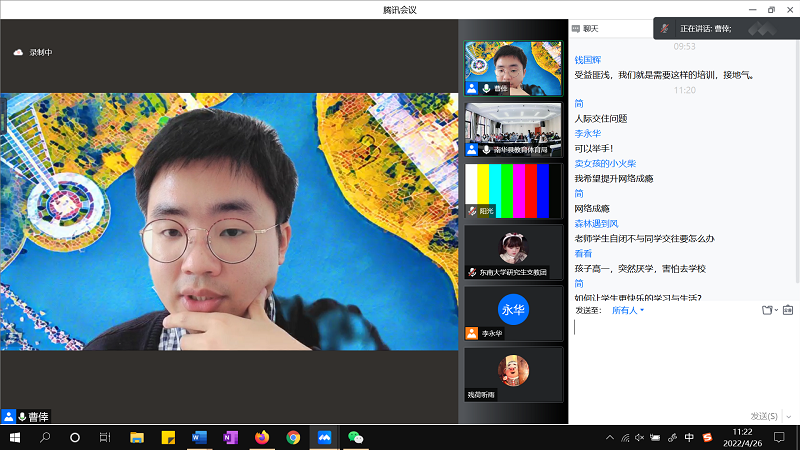Select the 东南大学研究生支教团 participant thumbnail

click(514, 251)
